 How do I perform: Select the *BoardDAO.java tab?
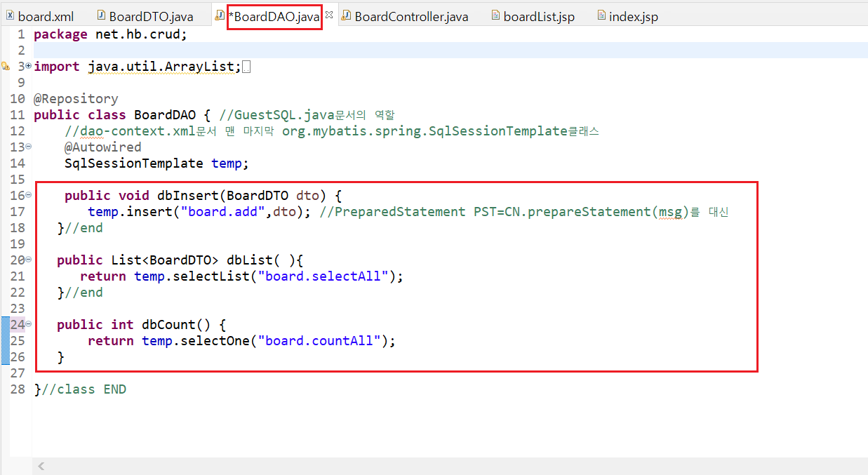(x=273, y=16)
